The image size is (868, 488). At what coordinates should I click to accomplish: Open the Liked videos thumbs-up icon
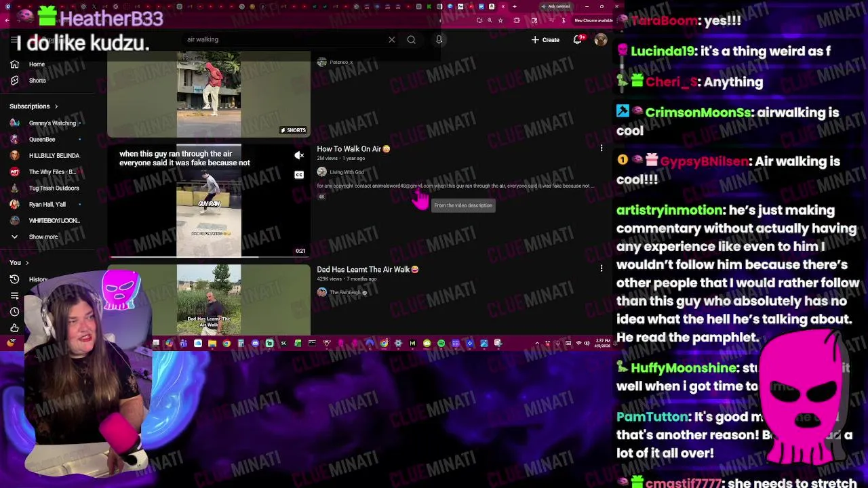(x=14, y=328)
